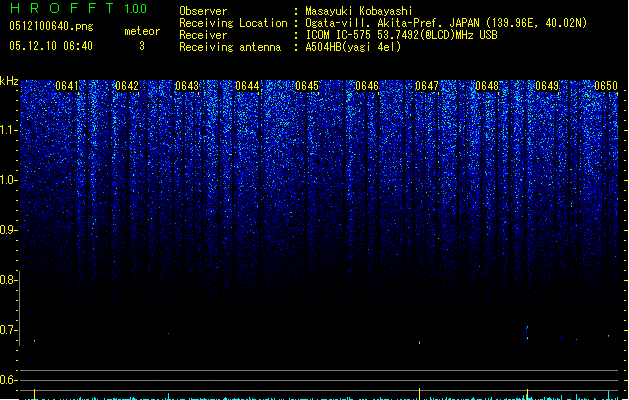Click the HROFFT 1.0.0 title text
The height and width of the screenshot is (400, 629).
(x=78, y=8)
